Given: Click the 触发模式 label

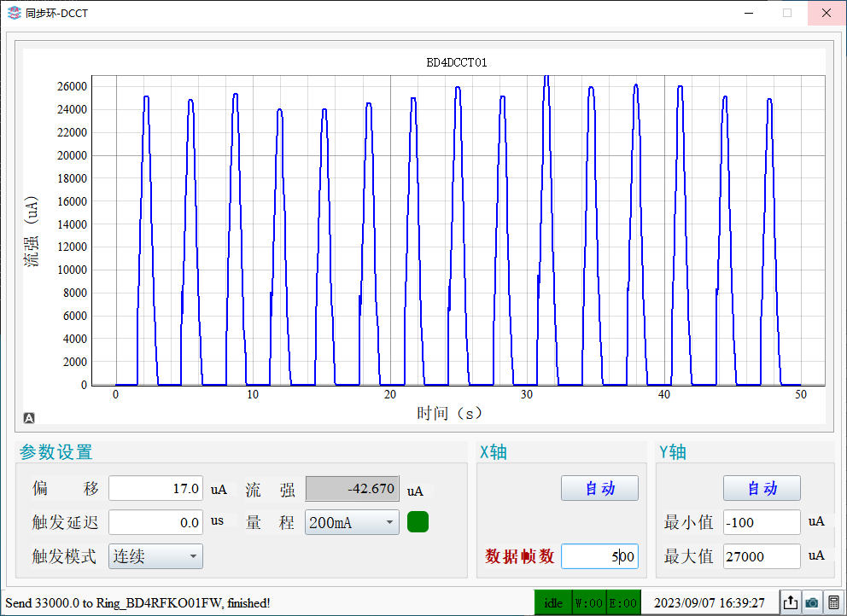Looking at the screenshot, I should pos(64,556).
